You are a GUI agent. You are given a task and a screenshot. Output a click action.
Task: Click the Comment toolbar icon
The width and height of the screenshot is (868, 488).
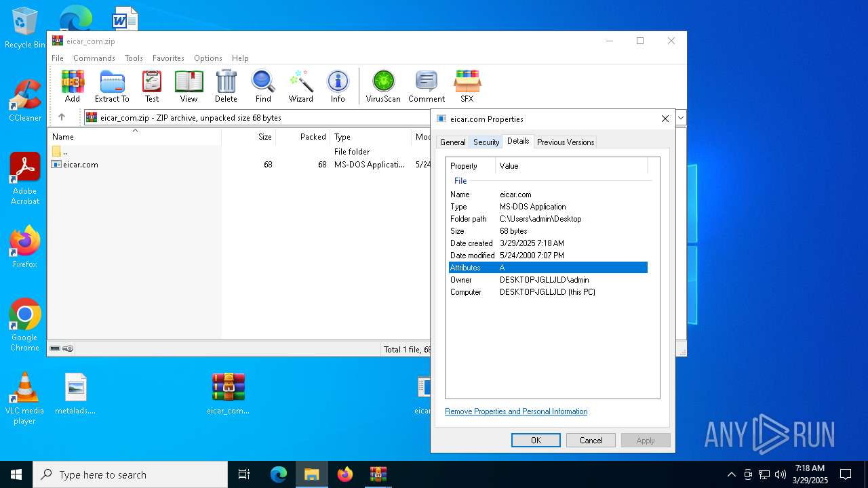coord(427,86)
